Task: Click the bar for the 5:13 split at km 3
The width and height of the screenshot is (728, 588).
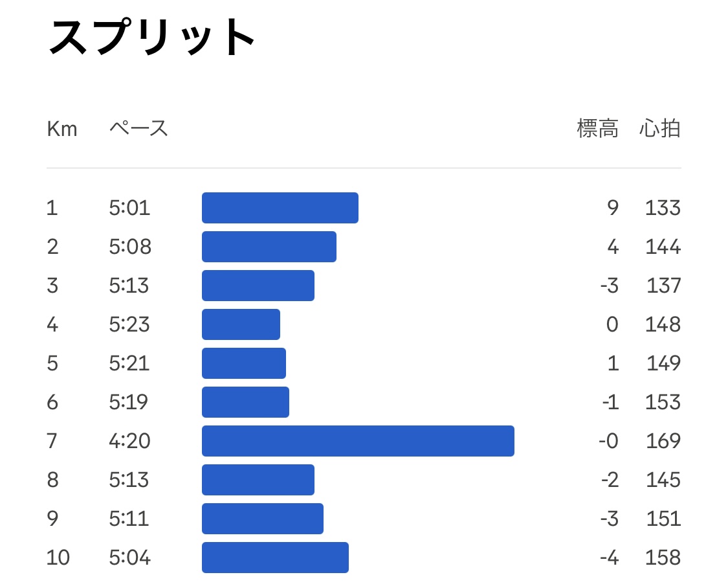Action: 258,286
